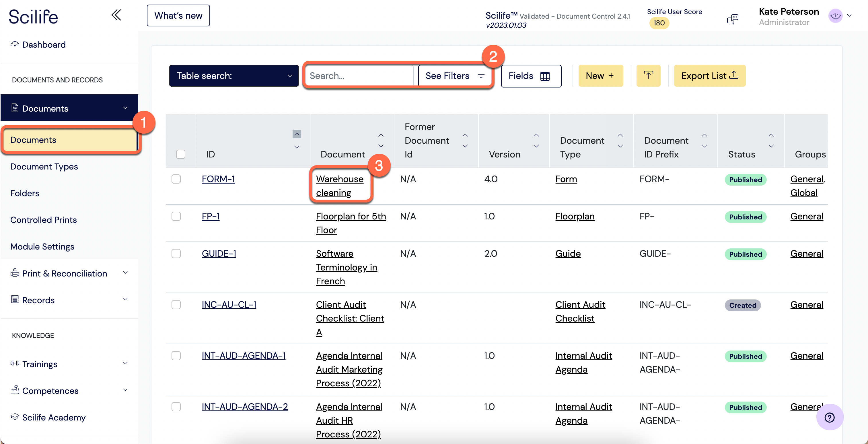The image size is (868, 444).
Task: Click the Scilife logo
Action: pos(33,17)
